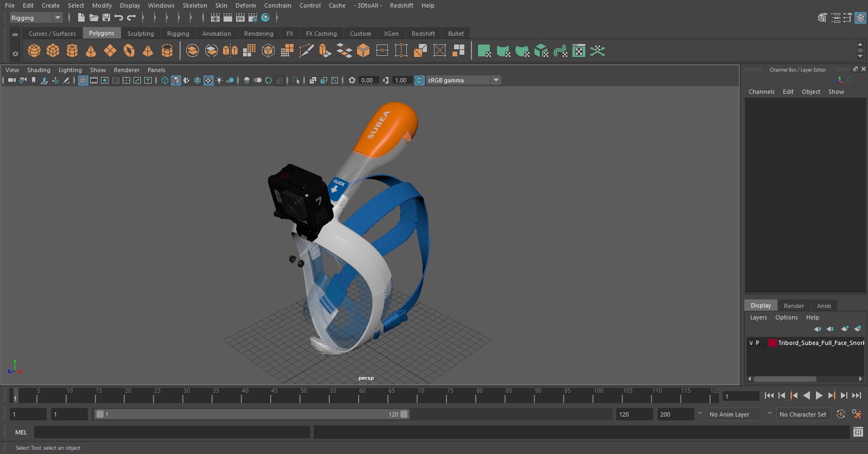Screen dimensions: 868x454
Task: Create a polygon pyramid from the shelf
Action: (148, 51)
